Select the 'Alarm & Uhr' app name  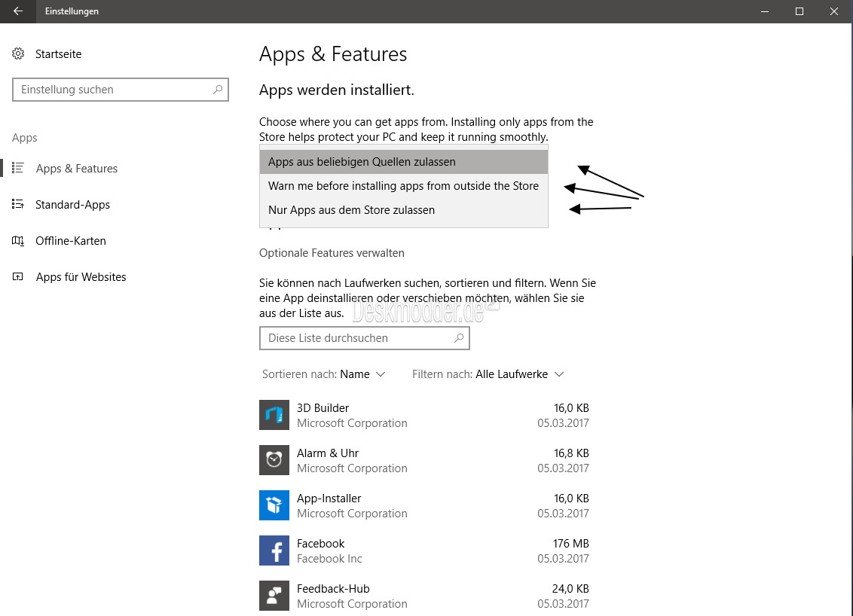pyautogui.click(x=328, y=453)
